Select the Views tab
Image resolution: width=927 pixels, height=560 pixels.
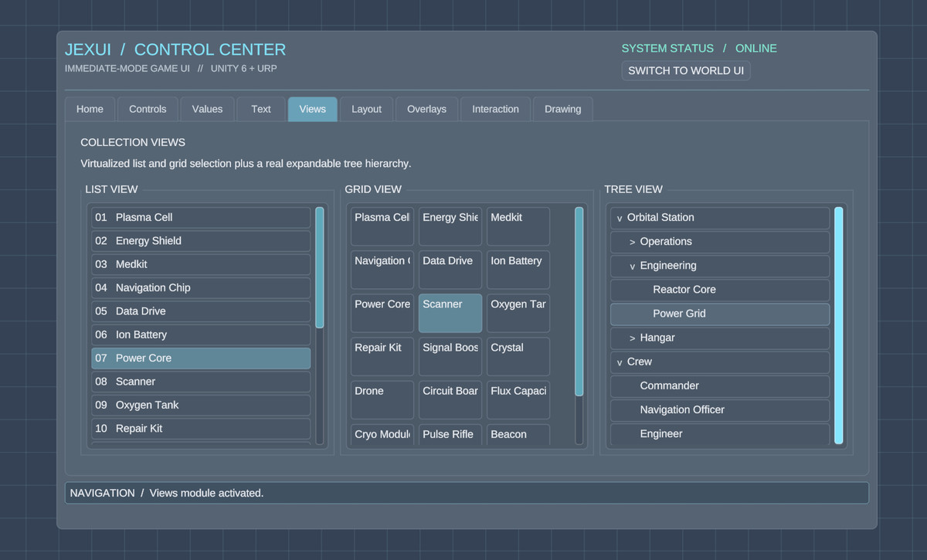312,109
